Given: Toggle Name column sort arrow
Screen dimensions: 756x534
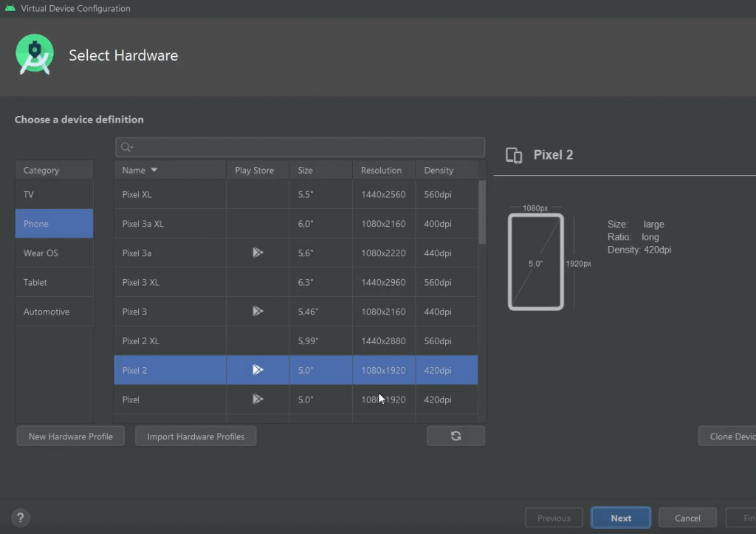Looking at the screenshot, I should point(154,170).
